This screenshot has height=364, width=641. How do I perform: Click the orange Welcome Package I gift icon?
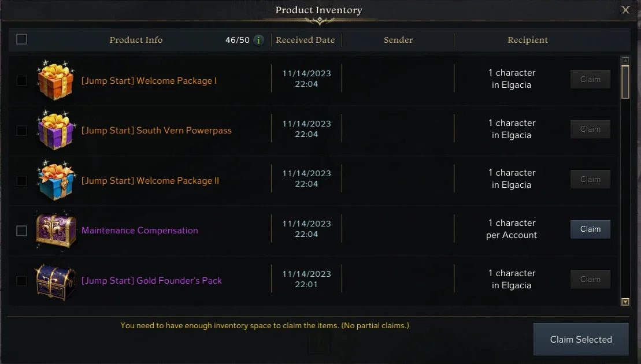[55, 81]
